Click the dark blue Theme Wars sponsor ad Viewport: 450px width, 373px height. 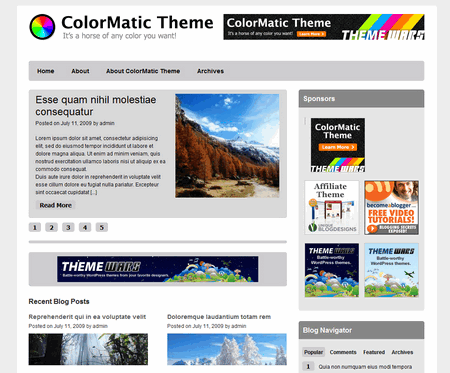[x=332, y=270]
